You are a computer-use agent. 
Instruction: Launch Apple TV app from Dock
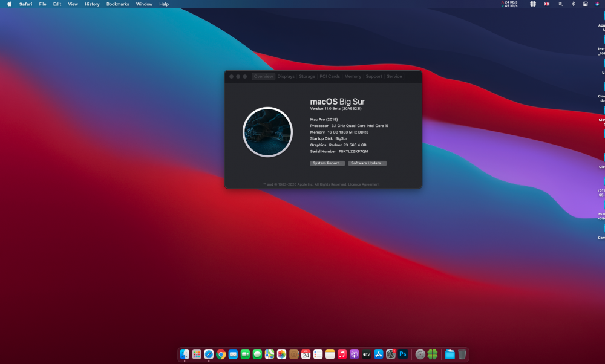367,354
